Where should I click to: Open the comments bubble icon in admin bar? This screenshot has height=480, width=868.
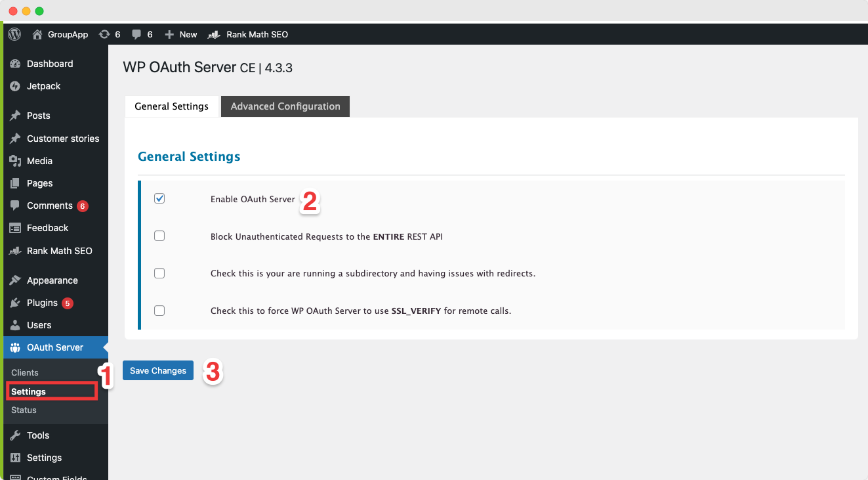pyautogui.click(x=136, y=34)
